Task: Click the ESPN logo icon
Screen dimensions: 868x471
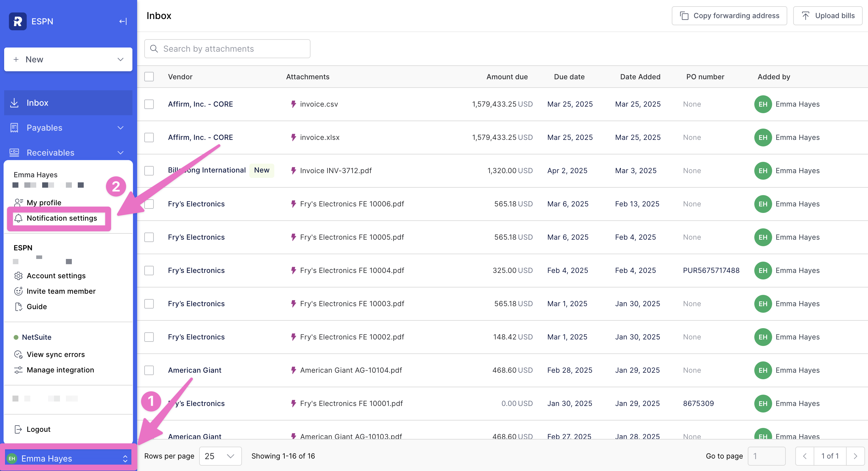Action: point(18,21)
